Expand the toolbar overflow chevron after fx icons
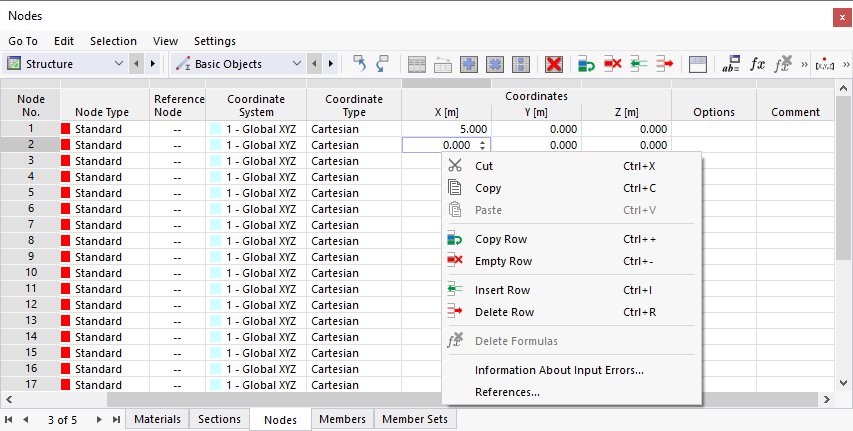Image resolution: width=853 pixels, height=431 pixels. [x=804, y=64]
